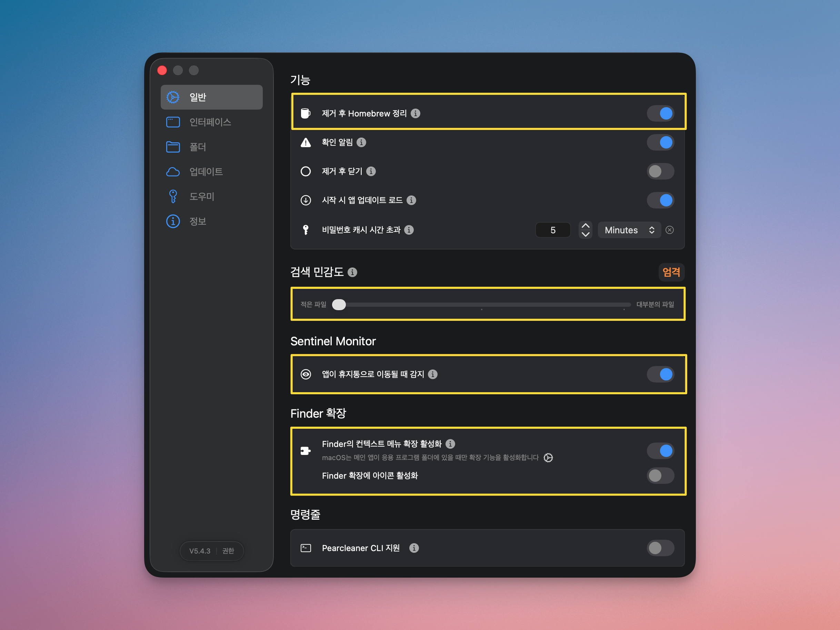Click info icon beside Sentinel 휴지통 감지 option

tap(432, 374)
